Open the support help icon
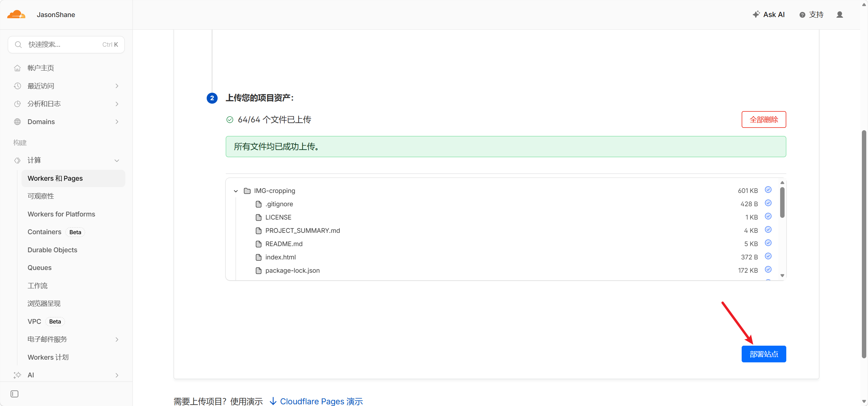Image resolution: width=868 pixels, height=406 pixels. click(x=802, y=15)
